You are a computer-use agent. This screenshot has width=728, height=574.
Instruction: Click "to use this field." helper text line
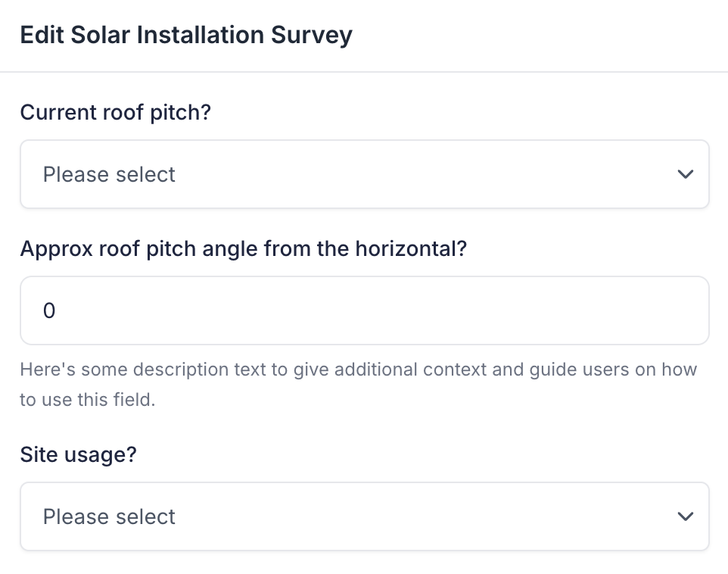point(87,400)
